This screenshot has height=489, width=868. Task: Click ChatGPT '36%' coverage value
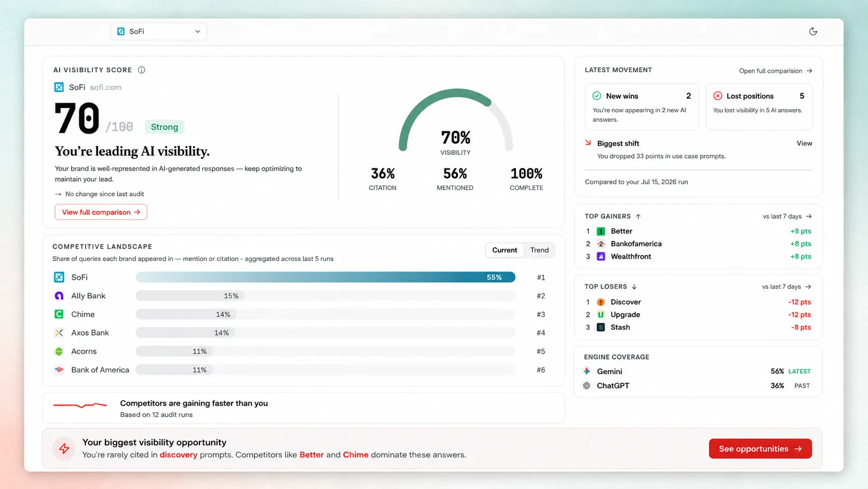point(777,386)
